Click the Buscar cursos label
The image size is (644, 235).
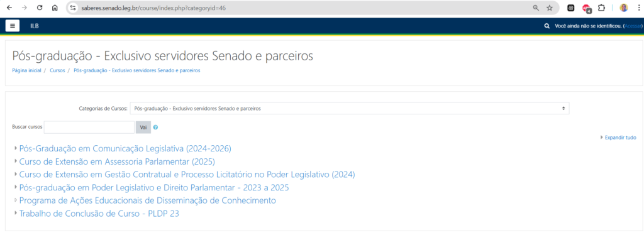(27, 127)
